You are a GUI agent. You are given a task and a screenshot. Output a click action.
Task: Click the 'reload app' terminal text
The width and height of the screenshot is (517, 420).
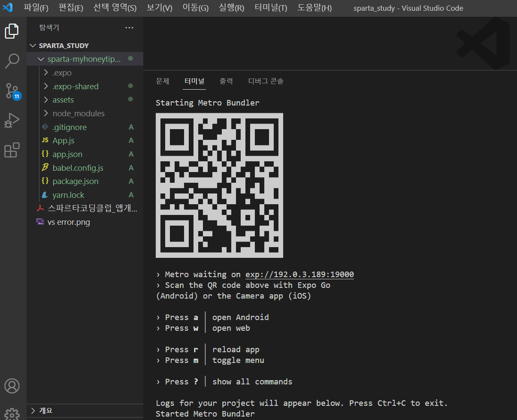click(236, 350)
